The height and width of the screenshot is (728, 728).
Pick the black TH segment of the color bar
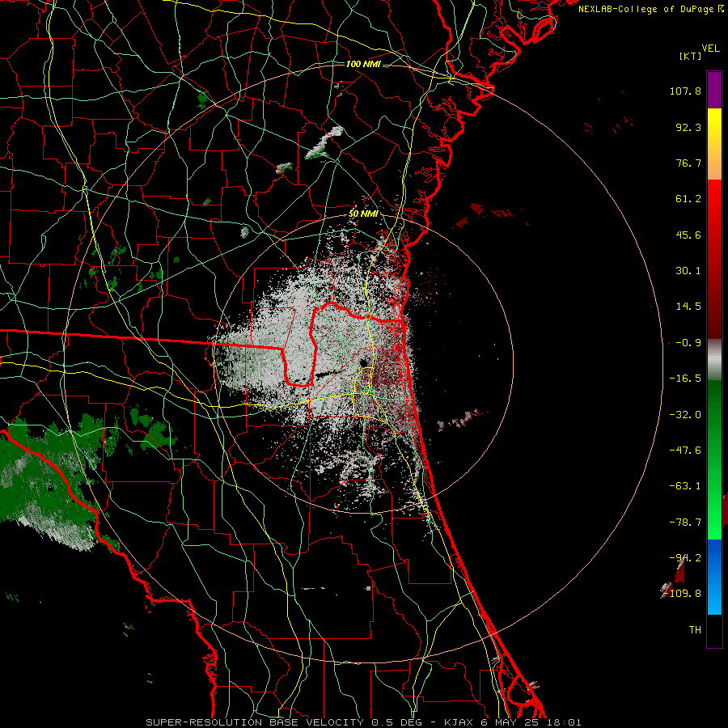click(x=714, y=630)
